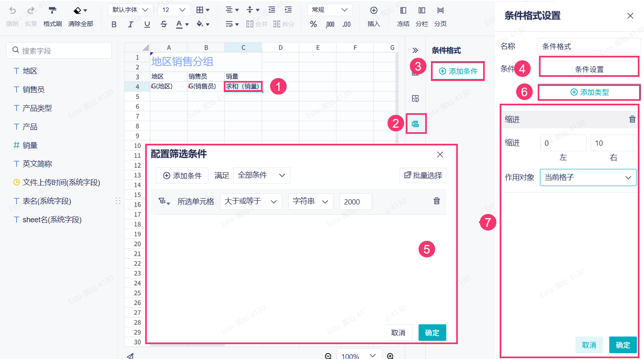Viewport: 644px width, 359px height.
Task: Focus the field search box (搜索字段)
Action: (x=59, y=50)
